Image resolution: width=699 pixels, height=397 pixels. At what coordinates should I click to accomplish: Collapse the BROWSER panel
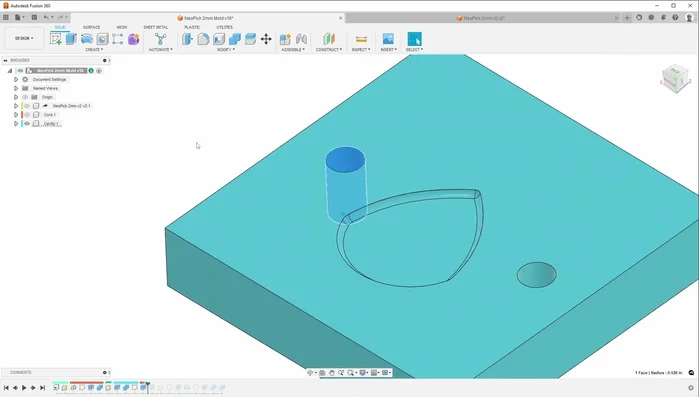pyautogui.click(x=5, y=60)
